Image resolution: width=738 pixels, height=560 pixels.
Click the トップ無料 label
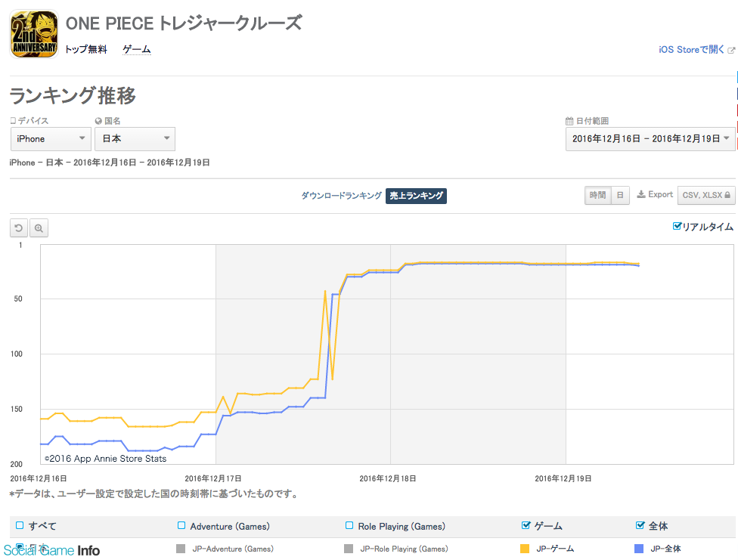click(x=86, y=49)
